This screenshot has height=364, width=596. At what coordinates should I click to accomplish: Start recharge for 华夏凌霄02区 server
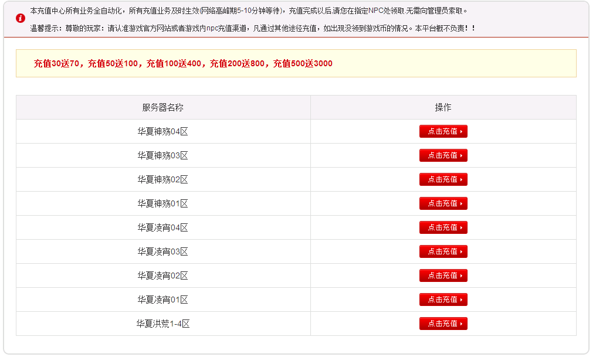(x=443, y=275)
